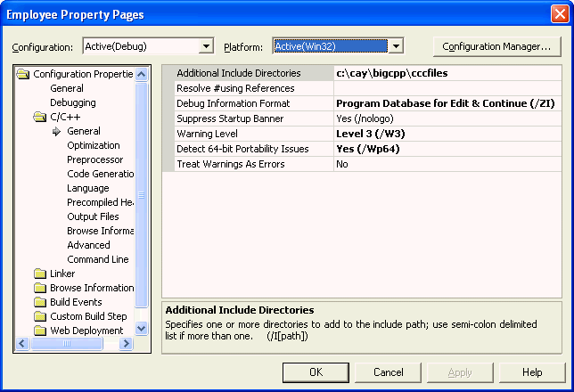This screenshot has height=392, width=574.
Task: Click the Custom Build Step folder icon
Action: tap(39, 316)
